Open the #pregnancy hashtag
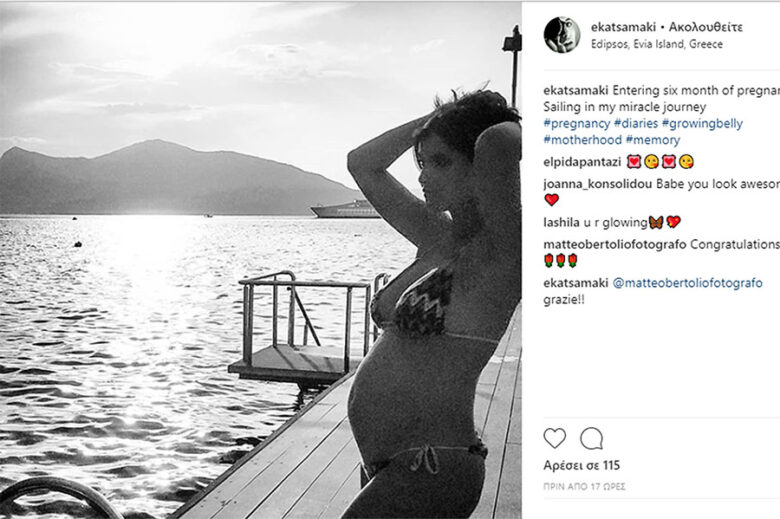Viewport: 780px width, 519px height. (577, 123)
